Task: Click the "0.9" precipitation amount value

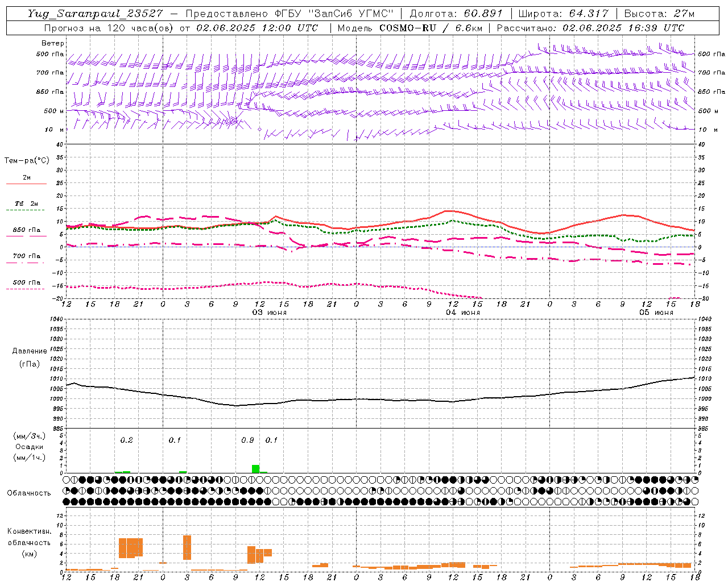Action: (247, 440)
